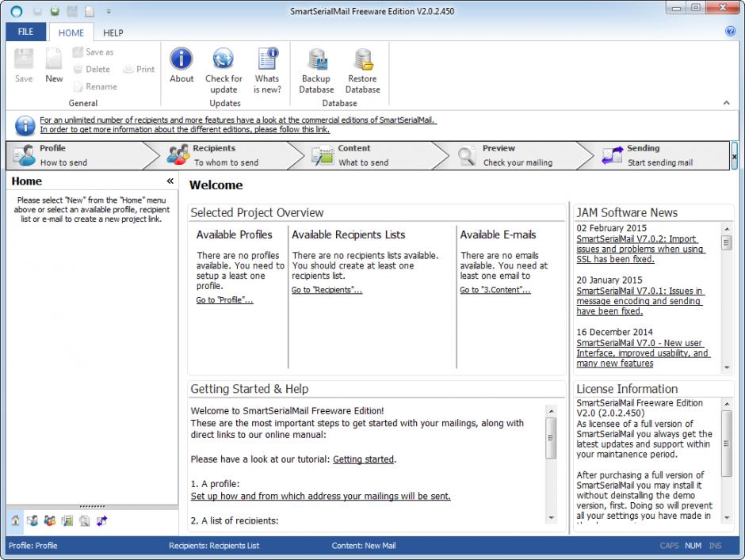Screen dimensions: 745x560
Task: Open news link SmartSerialMail V7.0.2 Import issues
Action: (x=640, y=249)
